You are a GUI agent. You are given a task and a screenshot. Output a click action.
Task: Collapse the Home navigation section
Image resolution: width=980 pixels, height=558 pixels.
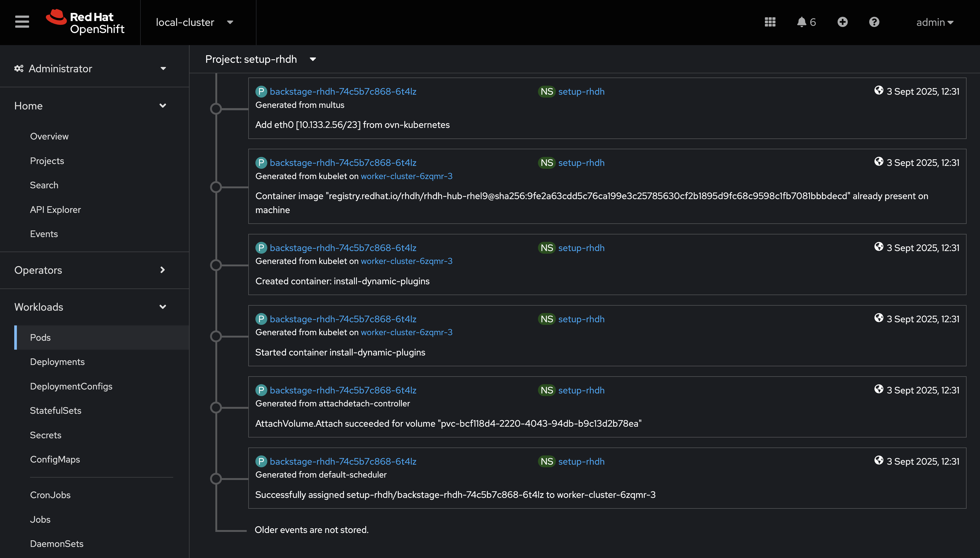coord(91,106)
